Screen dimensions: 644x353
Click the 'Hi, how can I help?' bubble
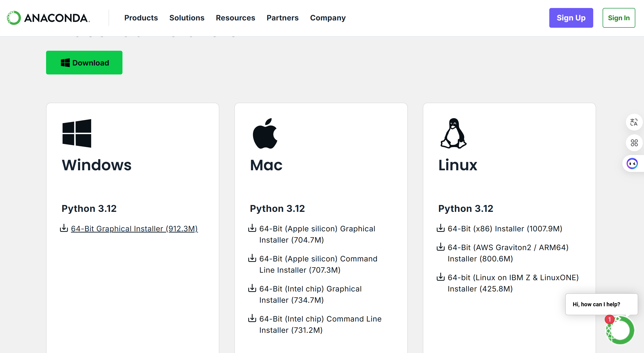601,304
